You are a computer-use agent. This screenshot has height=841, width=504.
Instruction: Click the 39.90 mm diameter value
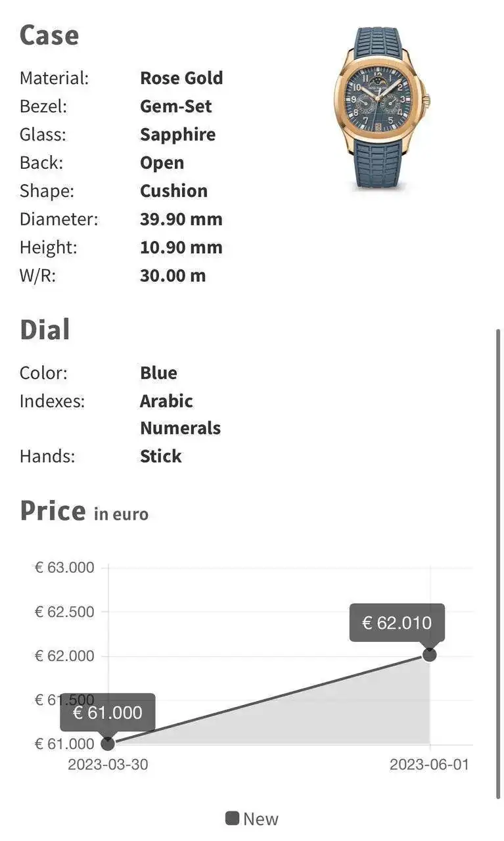[x=181, y=219]
